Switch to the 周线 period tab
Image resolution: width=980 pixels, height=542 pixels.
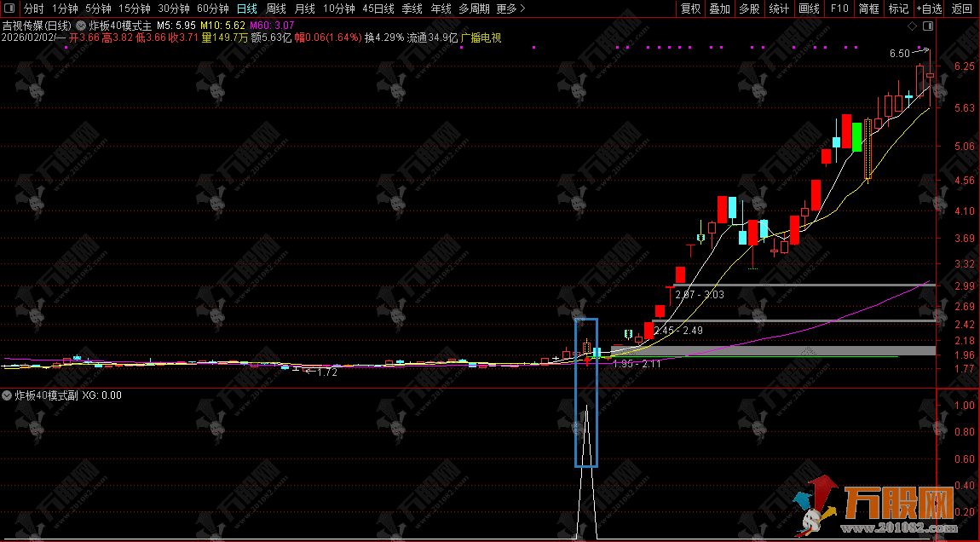click(x=276, y=9)
